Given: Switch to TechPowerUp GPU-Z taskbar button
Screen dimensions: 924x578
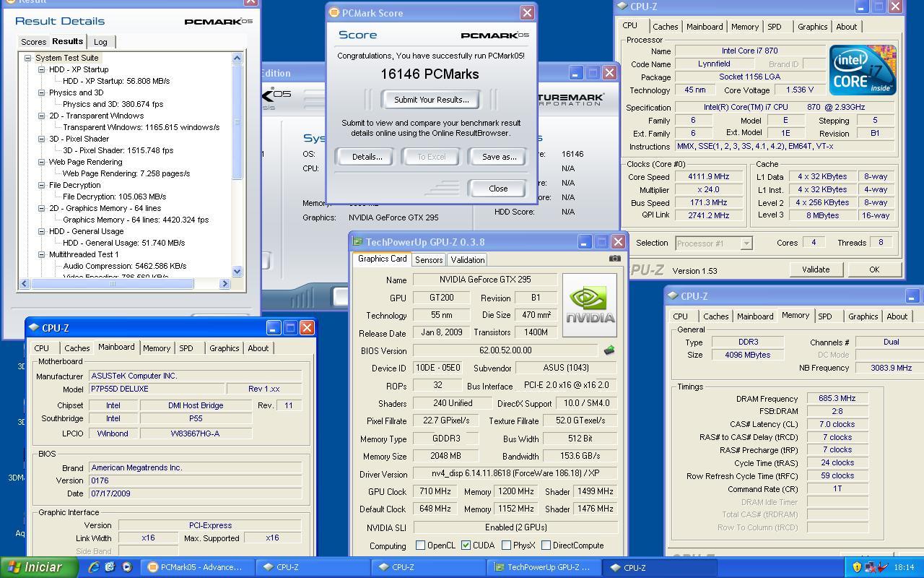Looking at the screenshot, I should coord(544,567).
